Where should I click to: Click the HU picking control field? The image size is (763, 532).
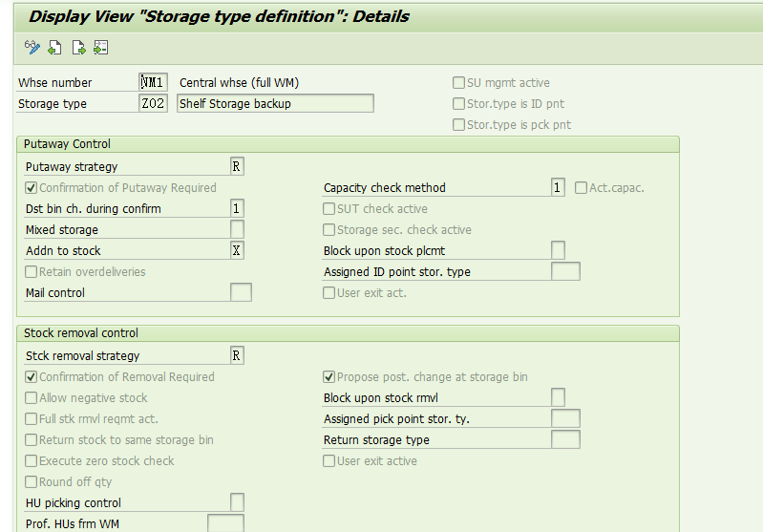tap(237, 502)
